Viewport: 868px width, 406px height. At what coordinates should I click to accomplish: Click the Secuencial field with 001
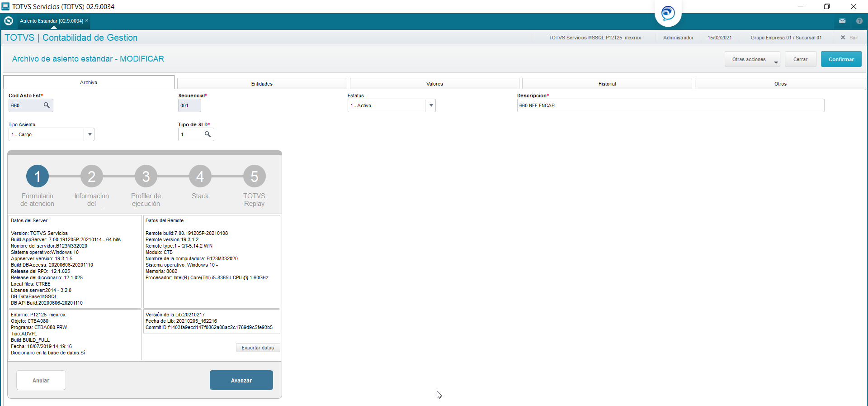point(189,105)
